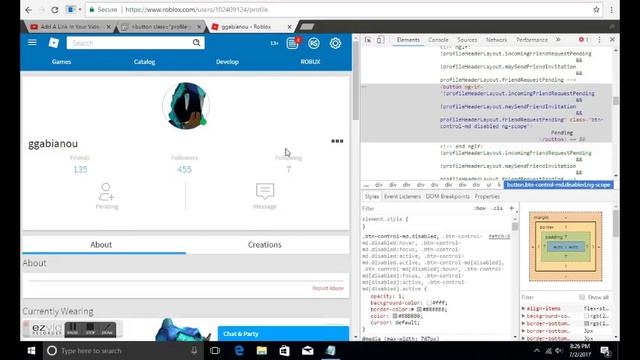Open DevTools three-dot customize menu
Viewport: 640px width, 360px height.
[599, 40]
